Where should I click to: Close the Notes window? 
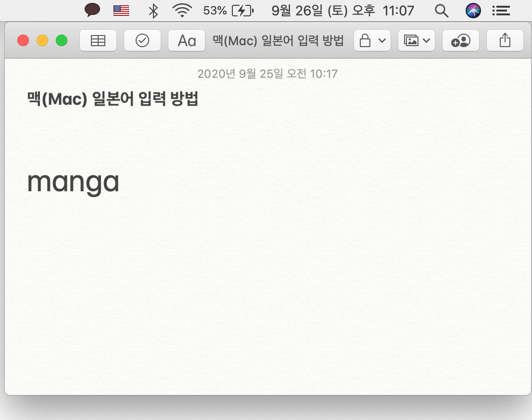23,41
